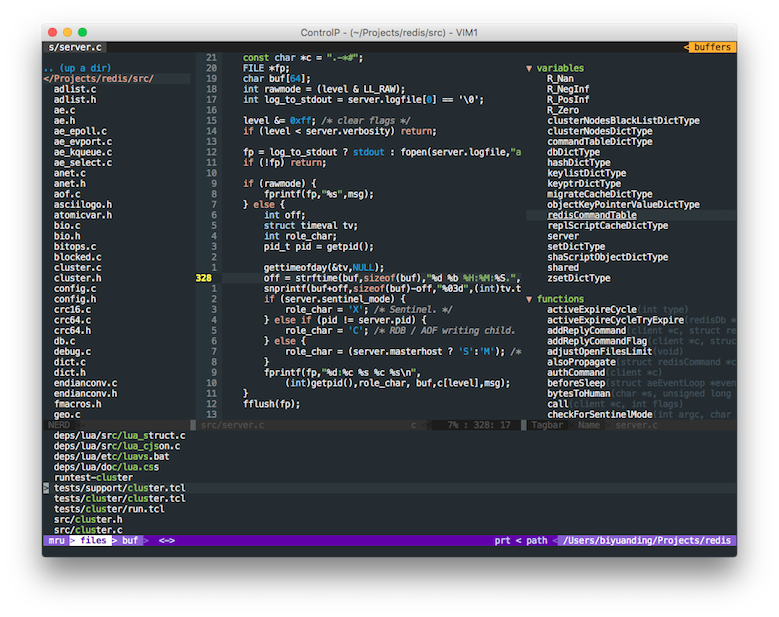This screenshot has width=779, height=617.
Task: Jump to migrateCacheDictType tag
Action: 600,194
